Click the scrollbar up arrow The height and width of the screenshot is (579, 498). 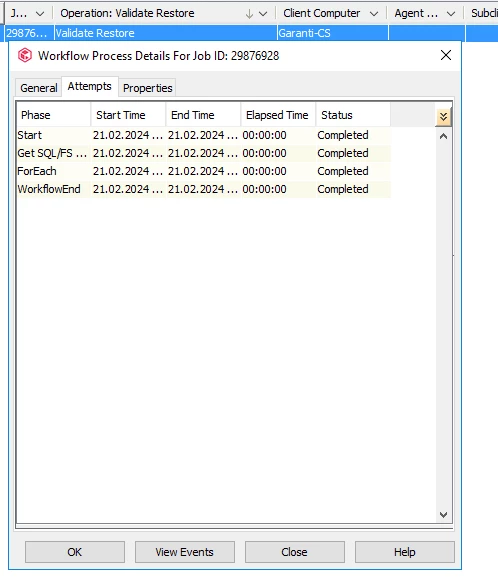pos(443,136)
